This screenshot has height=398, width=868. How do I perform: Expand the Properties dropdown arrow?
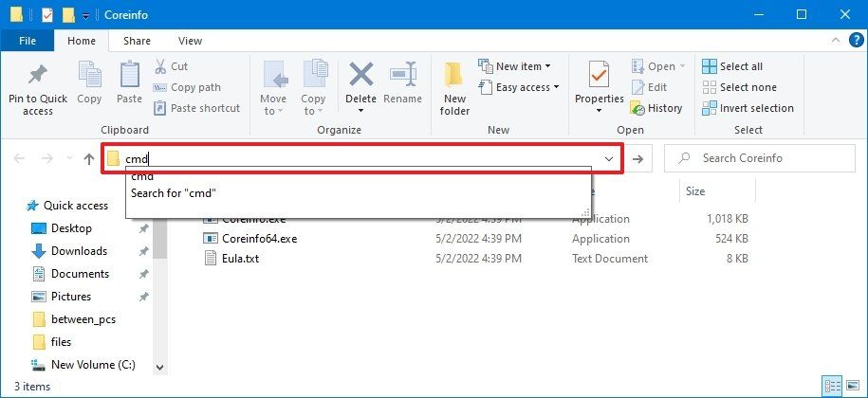599,111
